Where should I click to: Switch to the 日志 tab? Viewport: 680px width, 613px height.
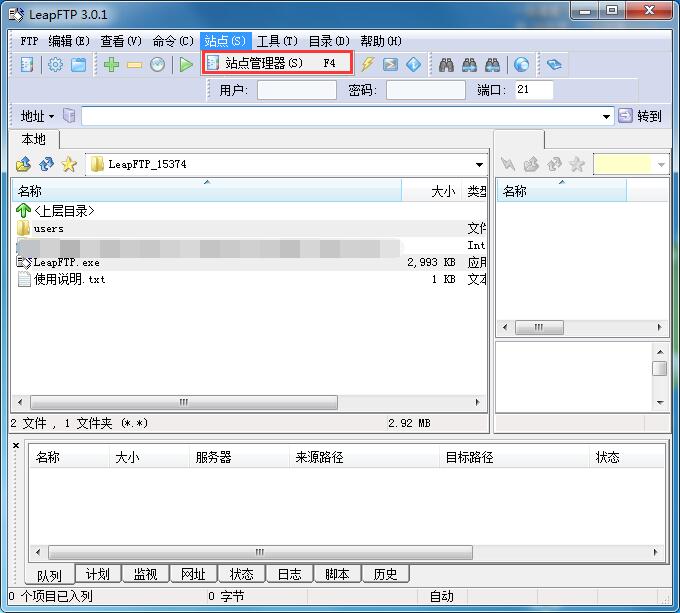point(289,574)
